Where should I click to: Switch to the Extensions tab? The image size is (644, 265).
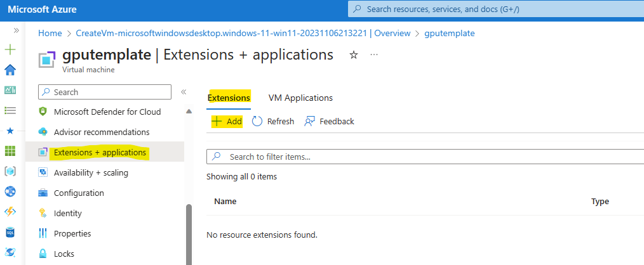229,98
